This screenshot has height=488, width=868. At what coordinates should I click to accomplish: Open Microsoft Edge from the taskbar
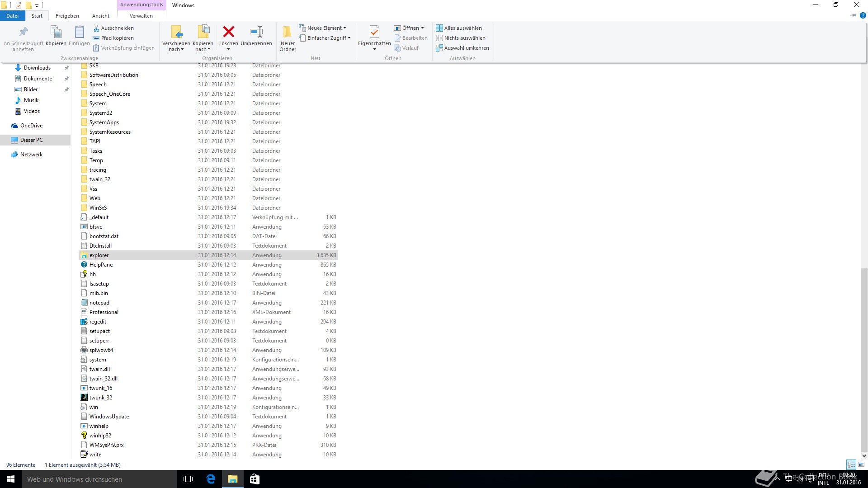tap(211, 479)
